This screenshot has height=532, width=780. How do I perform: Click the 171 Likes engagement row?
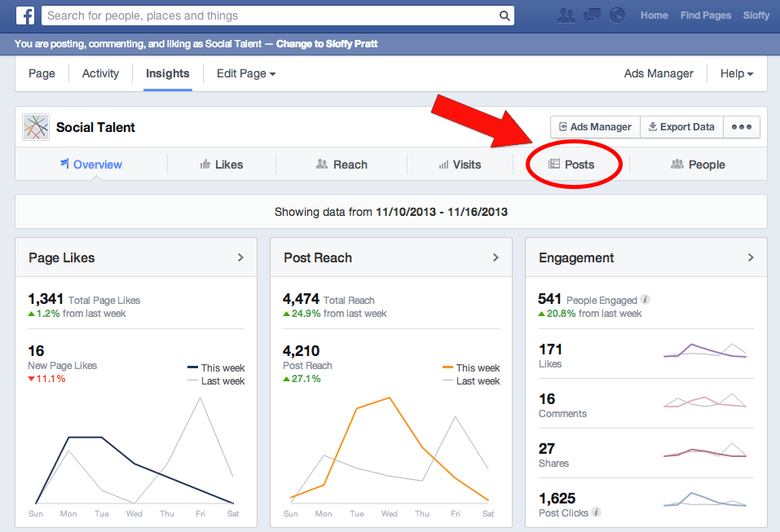pyautogui.click(x=646, y=355)
